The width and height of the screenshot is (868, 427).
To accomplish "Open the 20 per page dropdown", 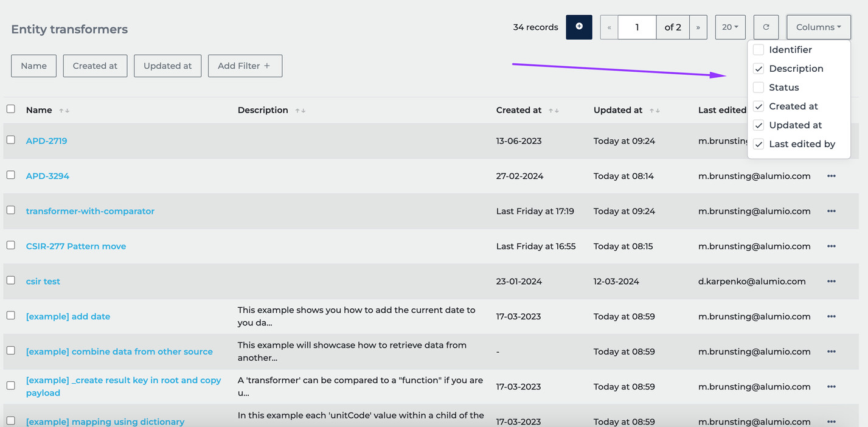I will (x=730, y=27).
